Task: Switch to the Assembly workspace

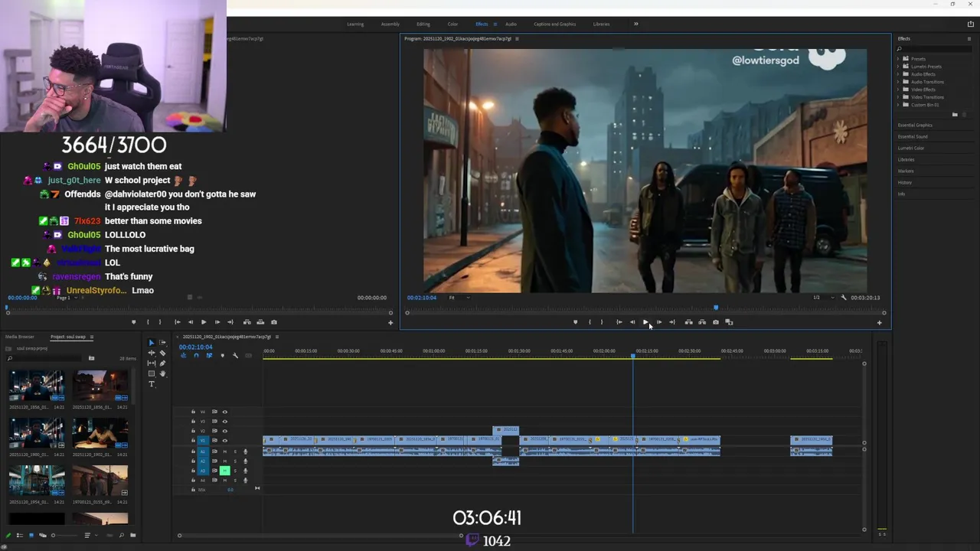Action: pyautogui.click(x=390, y=24)
